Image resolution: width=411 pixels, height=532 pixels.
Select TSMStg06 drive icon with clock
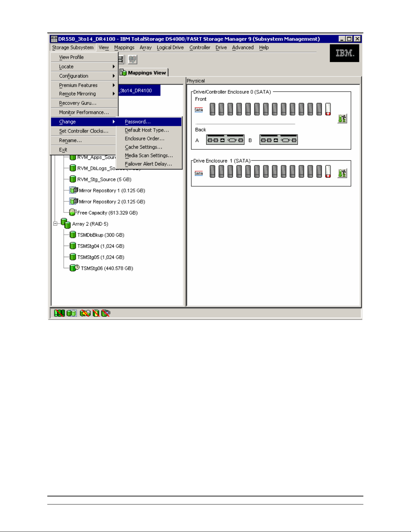[74, 268]
